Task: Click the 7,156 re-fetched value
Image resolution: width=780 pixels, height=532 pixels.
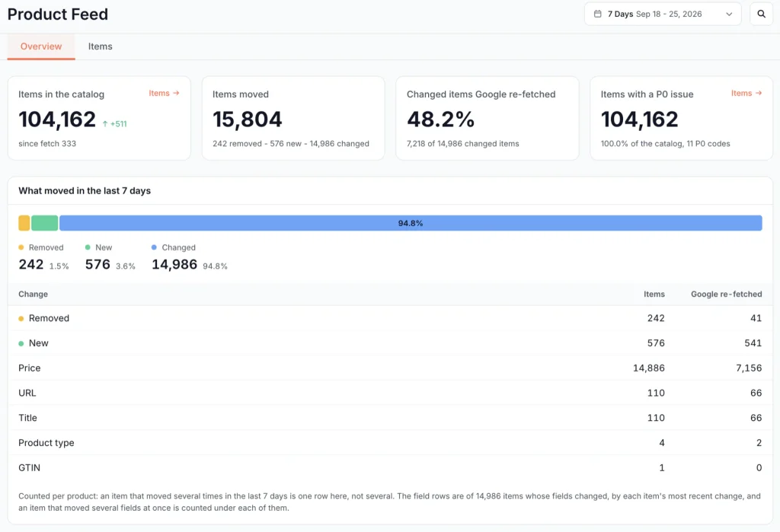Action: point(749,368)
